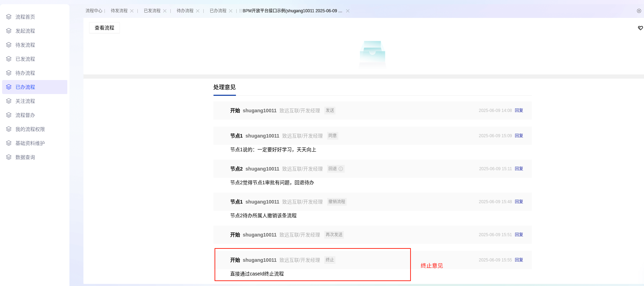The width and height of the screenshot is (644, 286).
Task: Click the info icon next to 回退 tag
Action: tap(341, 169)
